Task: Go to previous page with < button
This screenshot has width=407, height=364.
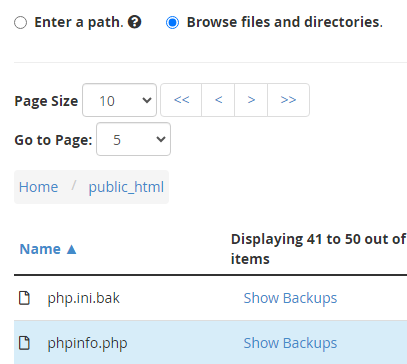Action: pos(218,100)
